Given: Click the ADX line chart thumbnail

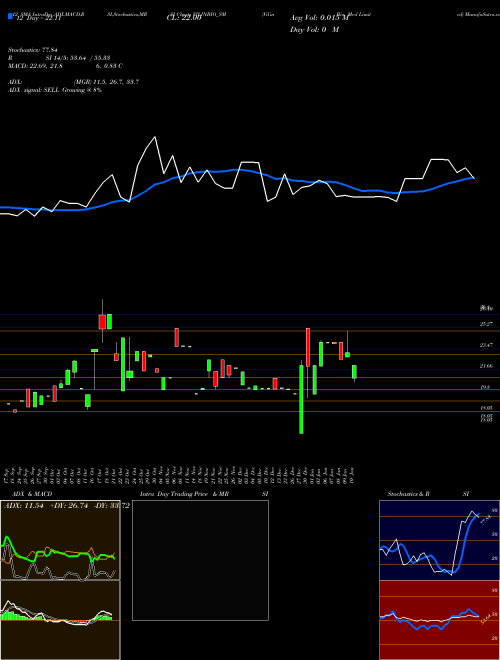Looking at the screenshot, I should [60, 540].
